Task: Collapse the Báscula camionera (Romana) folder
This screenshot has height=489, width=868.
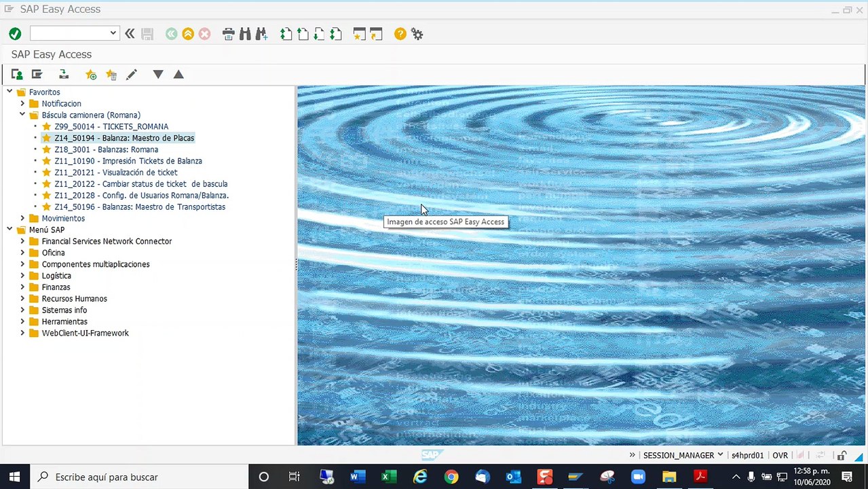Action: point(22,115)
